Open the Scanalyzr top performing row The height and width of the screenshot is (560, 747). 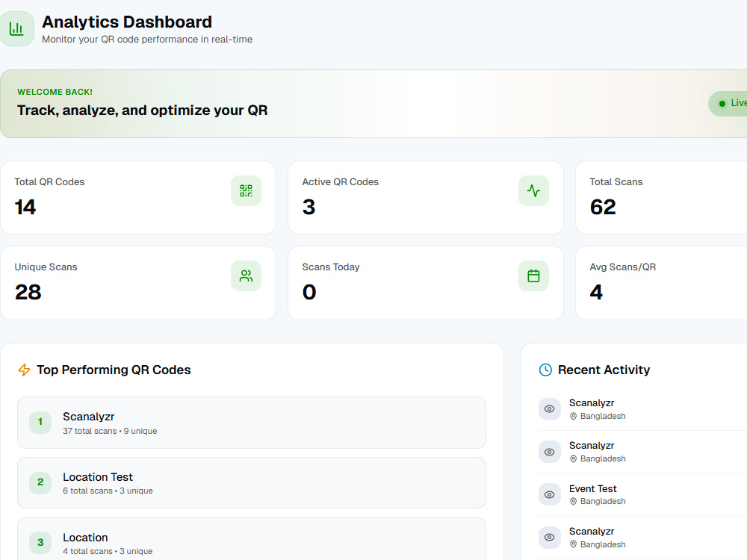252,423
